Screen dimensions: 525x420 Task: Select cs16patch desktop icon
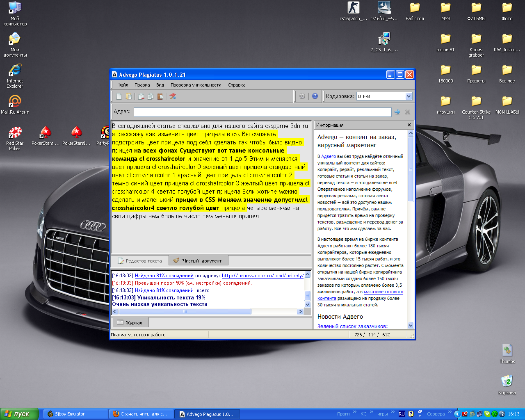(x=353, y=11)
